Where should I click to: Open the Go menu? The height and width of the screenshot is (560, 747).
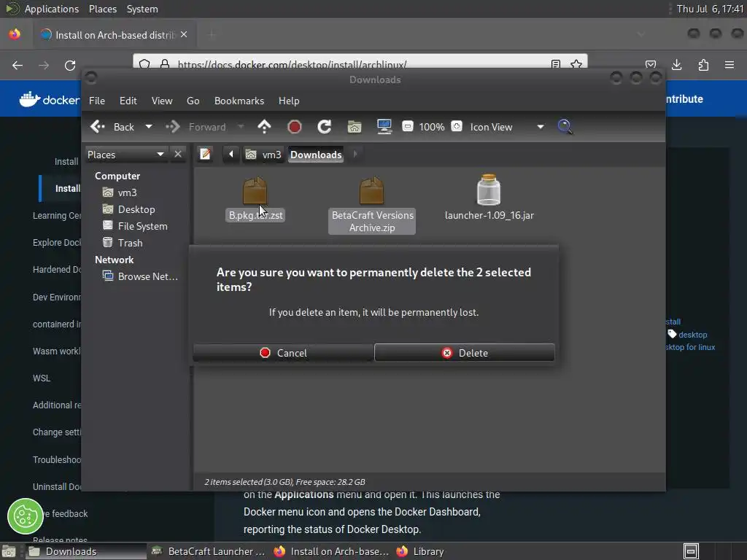(193, 101)
